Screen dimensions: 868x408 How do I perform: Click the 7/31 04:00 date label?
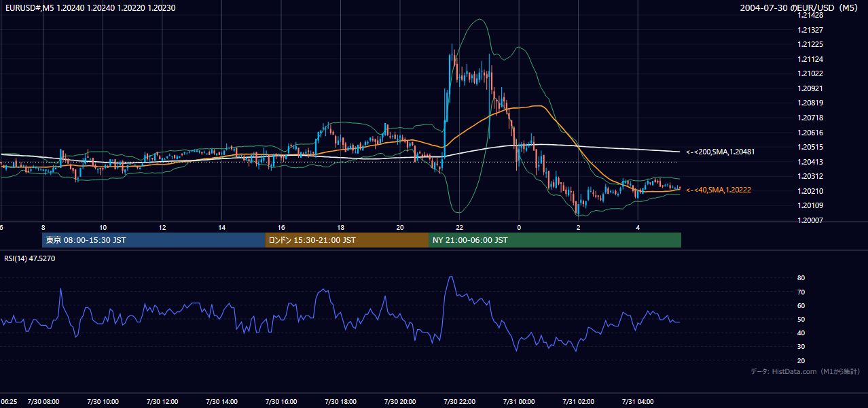point(638,402)
